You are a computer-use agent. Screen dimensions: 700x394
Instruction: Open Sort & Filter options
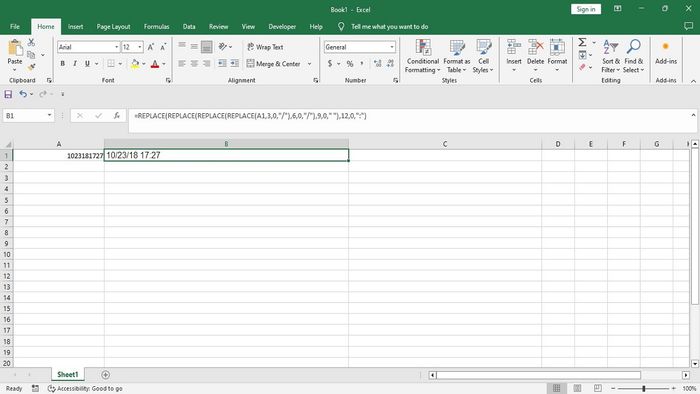pos(611,56)
